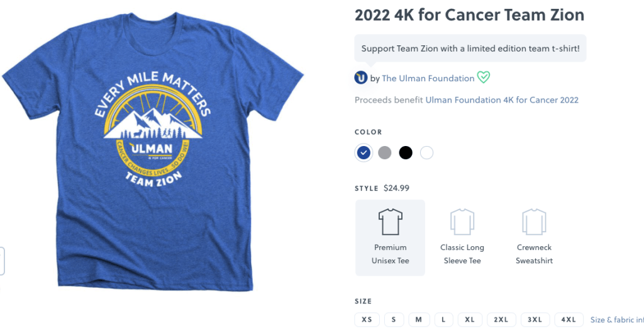Click the green heart verified badge
The width and height of the screenshot is (644, 333).
pyautogui.click(x=484, y=77)
